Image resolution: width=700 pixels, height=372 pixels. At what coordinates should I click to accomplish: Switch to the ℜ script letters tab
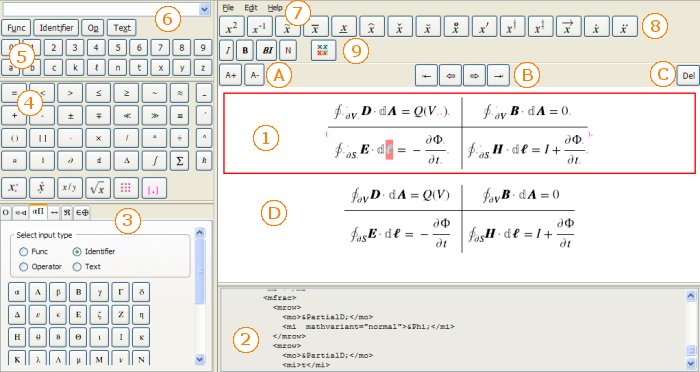tap(67, 213)
